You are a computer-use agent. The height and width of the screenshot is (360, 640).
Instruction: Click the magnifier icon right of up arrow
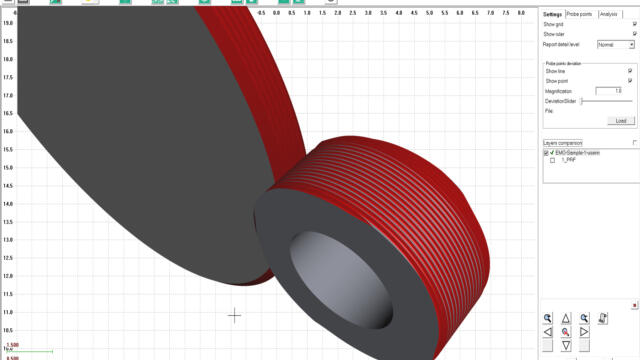pyautogui.click(x=584, y=318)
